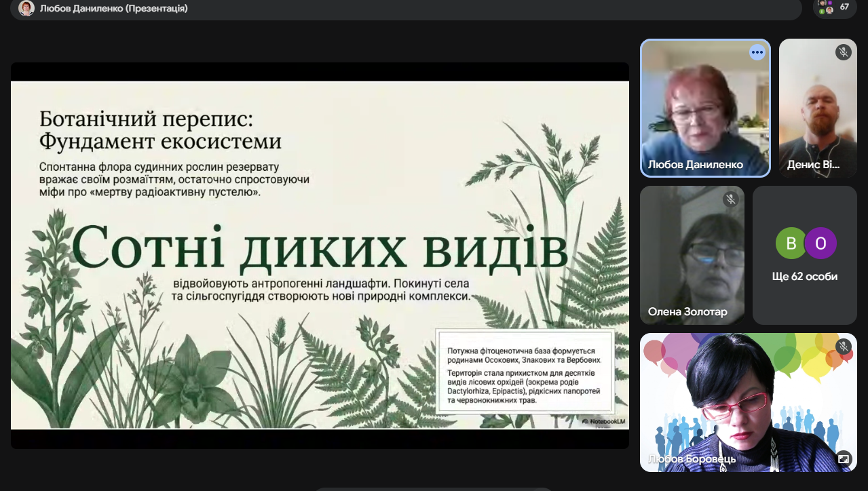Image resolution: width=868 pixels, height=491 pixels.
Task: Click the green 'B' participant avatar
Action: point(791,243)
